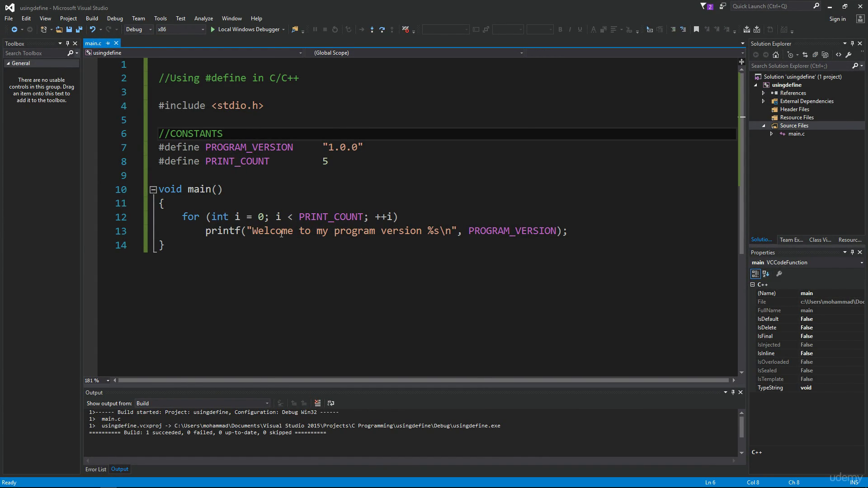868x488 pixels.
Task: Toggle word wrap in Output window
Action: [331, 403]
